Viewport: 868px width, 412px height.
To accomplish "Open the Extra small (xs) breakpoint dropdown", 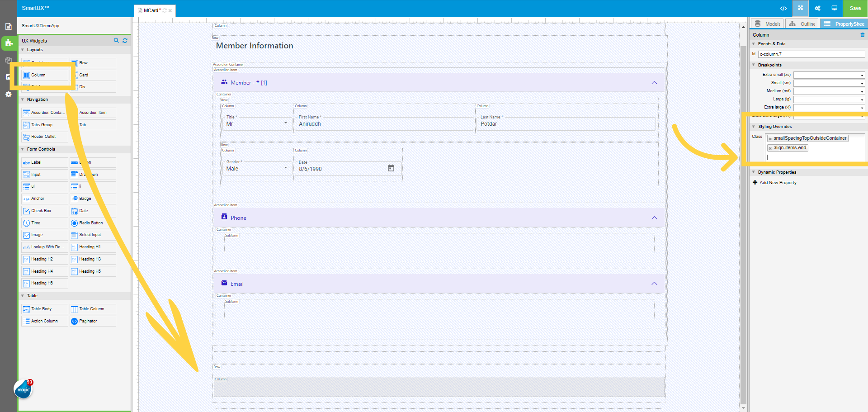I will click(x=829, y=75).
